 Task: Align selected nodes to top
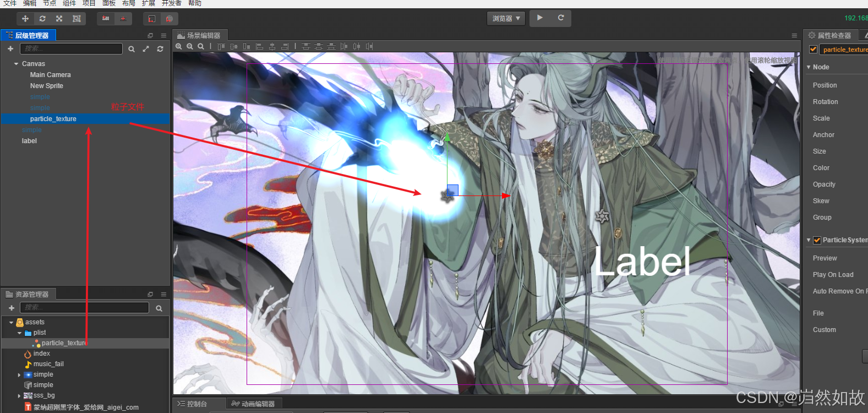click(221, 47)
